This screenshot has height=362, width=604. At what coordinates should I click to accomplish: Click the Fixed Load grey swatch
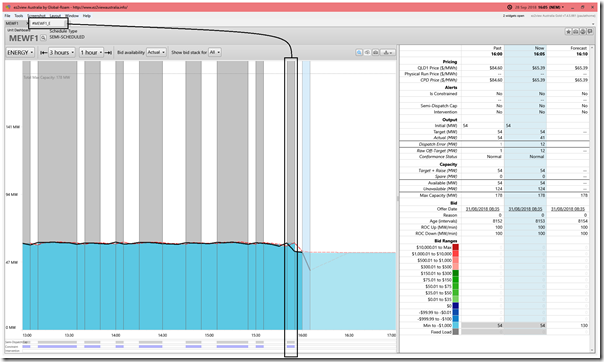[x=456, y=332]
